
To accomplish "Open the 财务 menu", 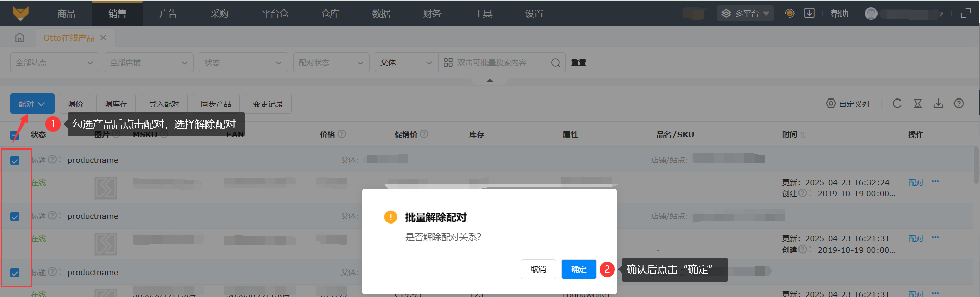I will (432, 14).
